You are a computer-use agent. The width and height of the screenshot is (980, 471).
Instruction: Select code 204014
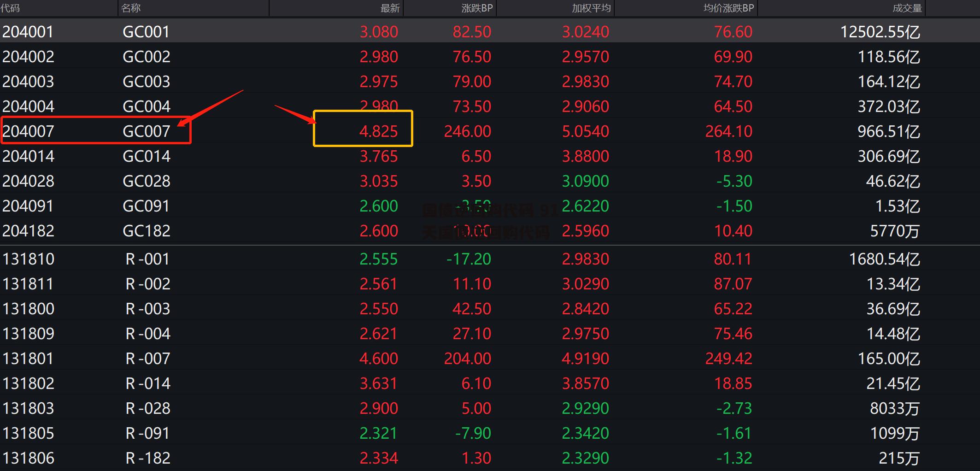coord(28,156)
